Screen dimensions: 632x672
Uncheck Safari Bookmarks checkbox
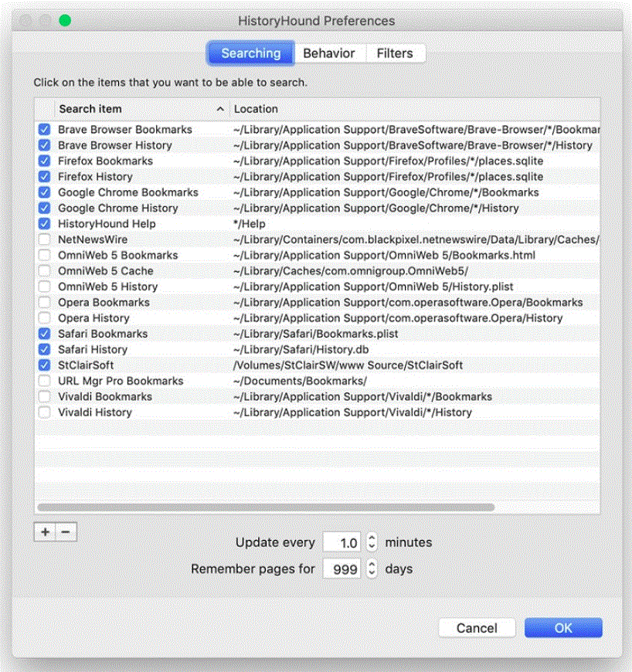click(x=44, y=334)
